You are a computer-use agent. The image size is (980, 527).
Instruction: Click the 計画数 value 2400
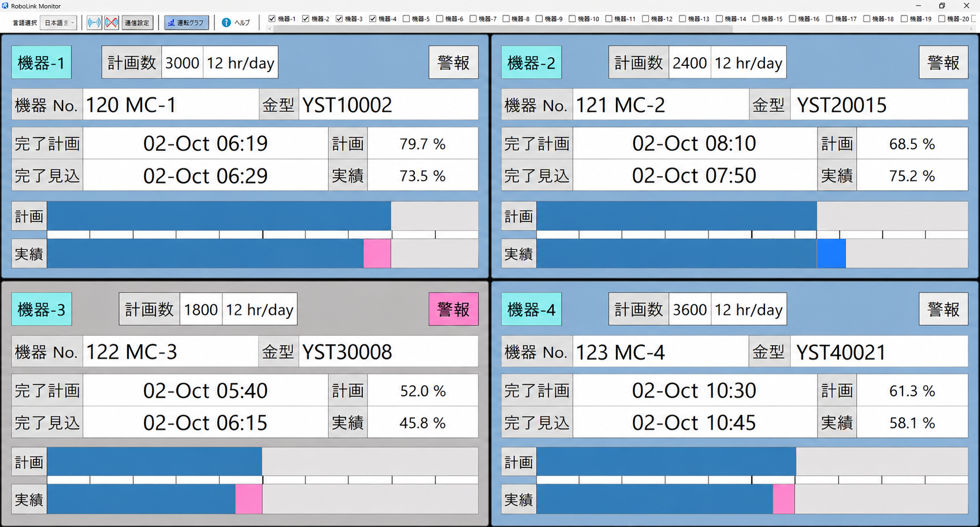coord(689,62)
